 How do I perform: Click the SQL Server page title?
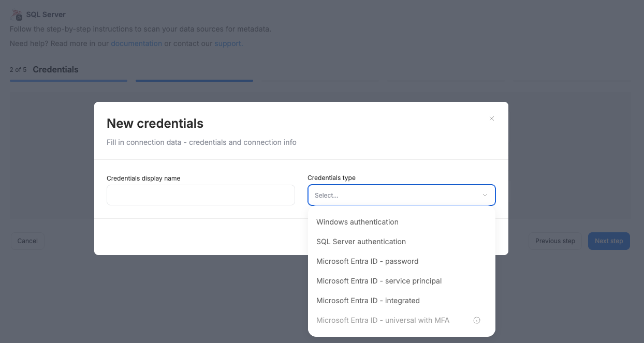(46, 14)
